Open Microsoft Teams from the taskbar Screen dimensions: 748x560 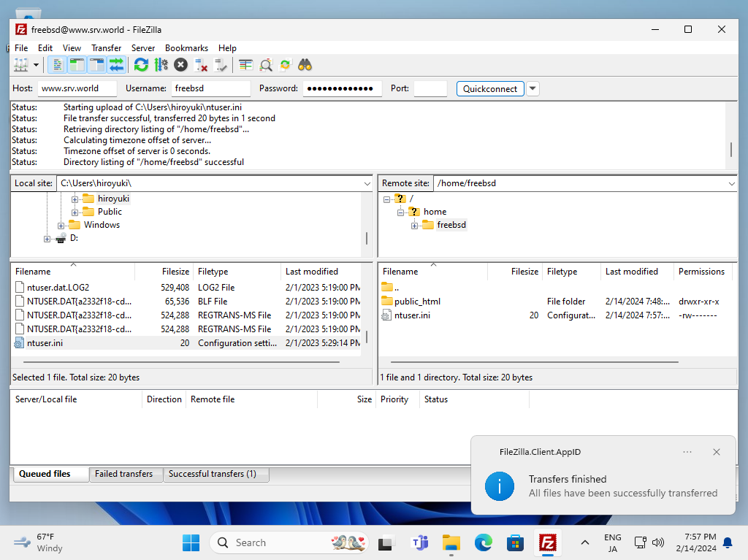420,542
